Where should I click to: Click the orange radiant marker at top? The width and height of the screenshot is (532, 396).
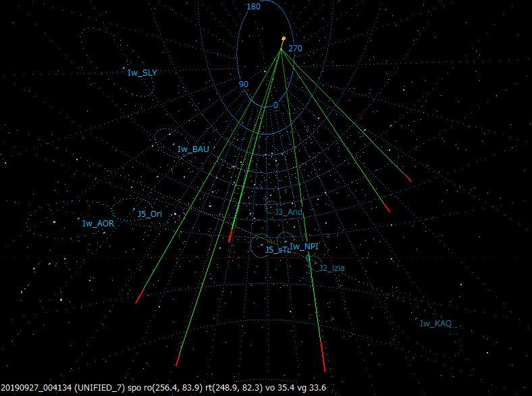point(284,39)
